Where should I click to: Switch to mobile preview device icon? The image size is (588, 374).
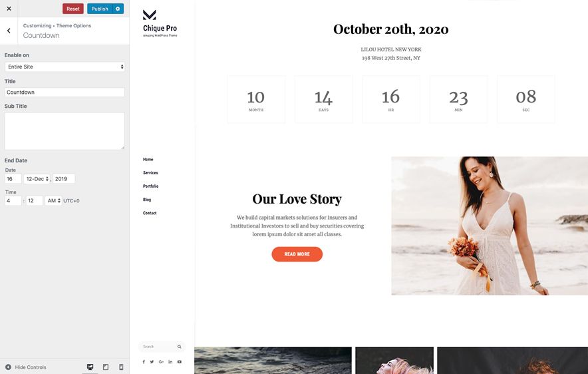click(x=121, y=367)
